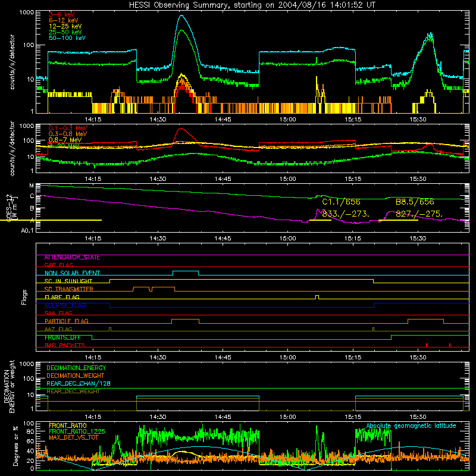Select the 50-100 keV legend label
Screen dimensions: 476x476
point(67,38)
